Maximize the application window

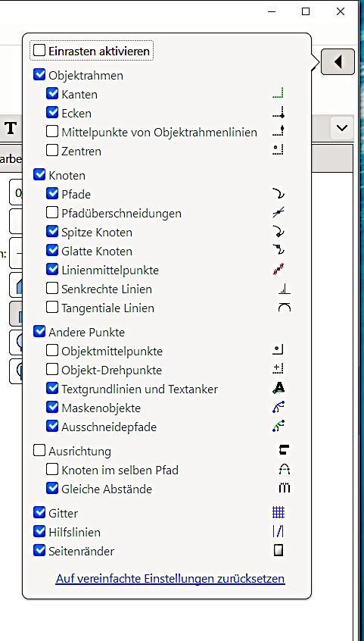click(306, 12)
